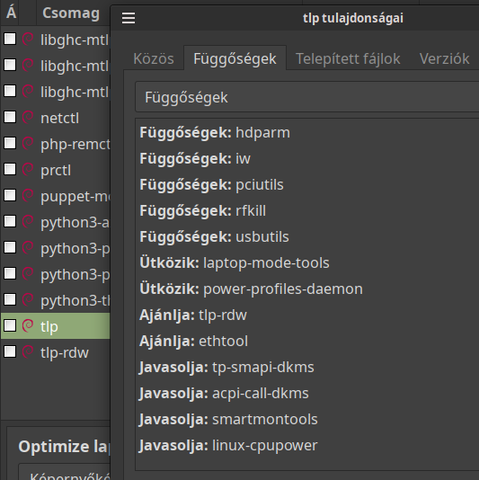The height and width of the screenshot is (480, 479).
Task: Toggle checkbox for php-remctl package
Action: (x=10, y=143)
